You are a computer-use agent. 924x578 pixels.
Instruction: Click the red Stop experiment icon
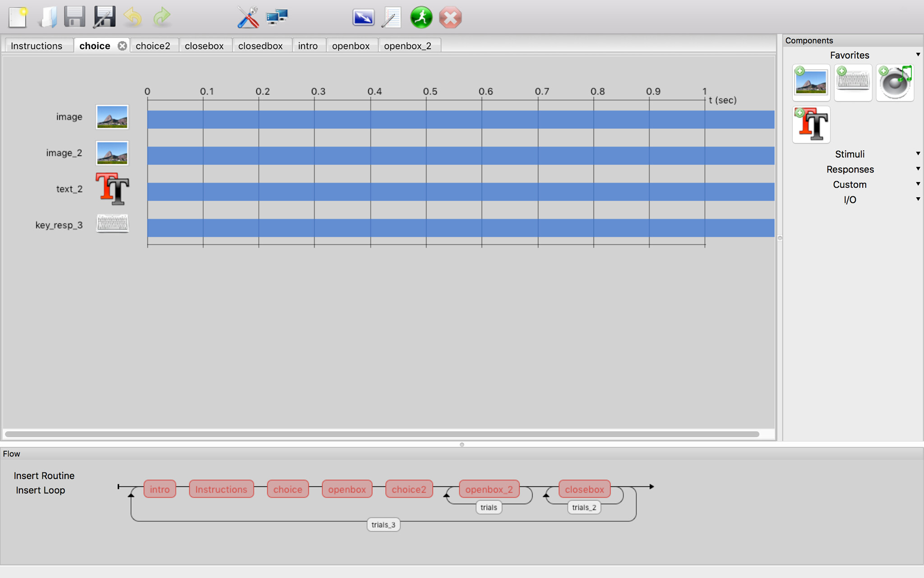450,18
